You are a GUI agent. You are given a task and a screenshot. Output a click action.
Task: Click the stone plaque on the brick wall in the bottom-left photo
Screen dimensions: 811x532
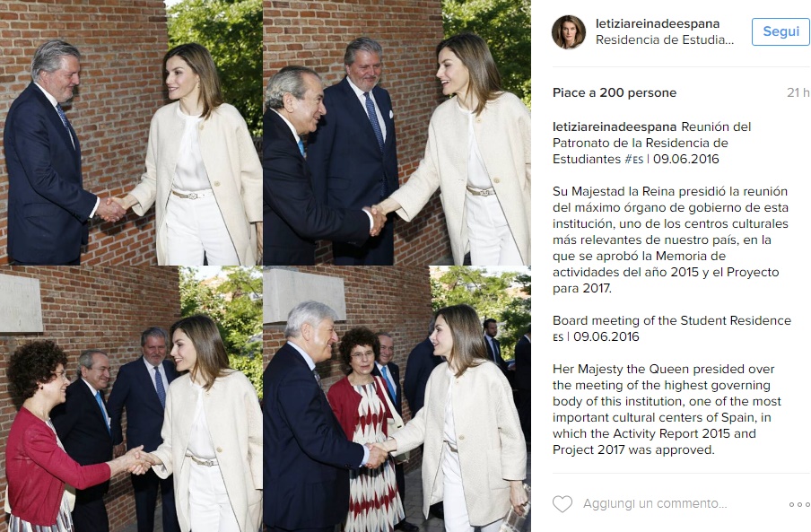point(21,303)
